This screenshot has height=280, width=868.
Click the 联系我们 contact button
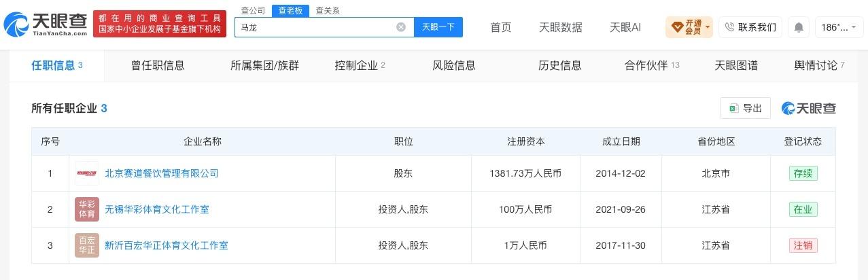coord(750,27)
